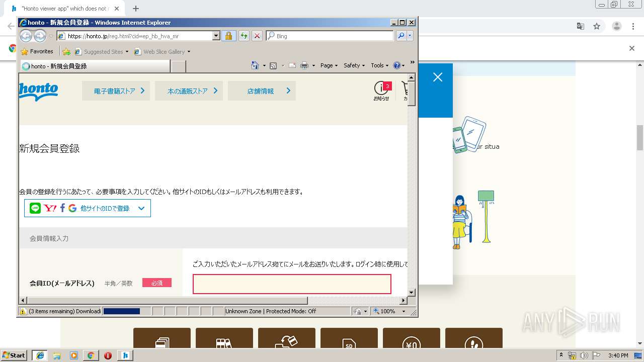Image resolution: width=644 pixels, height=362 pixels.
Task: Open the Help question mark menu
Action: (398, 65)
